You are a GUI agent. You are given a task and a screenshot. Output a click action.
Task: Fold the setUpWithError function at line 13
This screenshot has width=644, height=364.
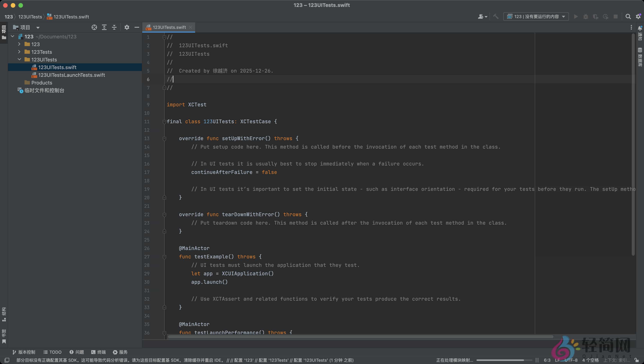click(164, 138)
